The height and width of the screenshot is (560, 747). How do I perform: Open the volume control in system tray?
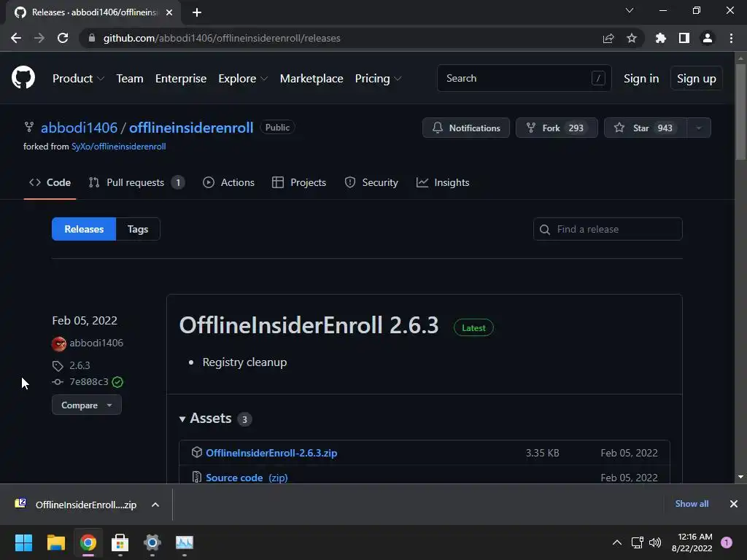656,542
